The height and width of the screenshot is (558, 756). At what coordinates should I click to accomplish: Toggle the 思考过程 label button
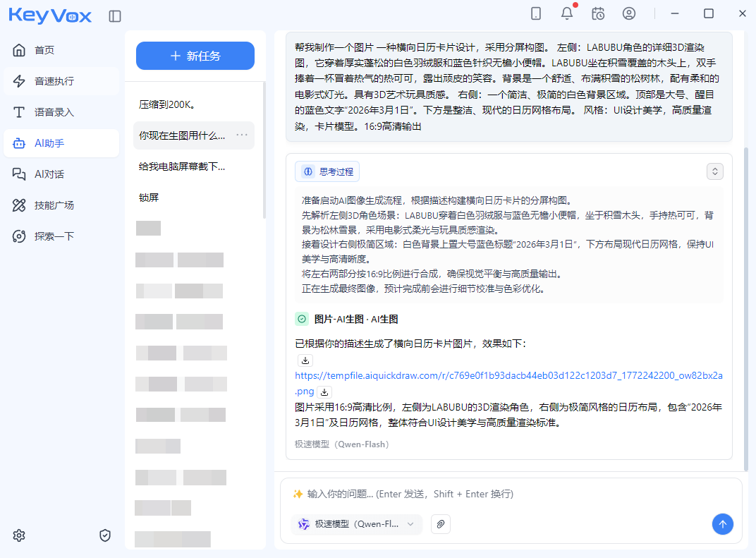327,171
